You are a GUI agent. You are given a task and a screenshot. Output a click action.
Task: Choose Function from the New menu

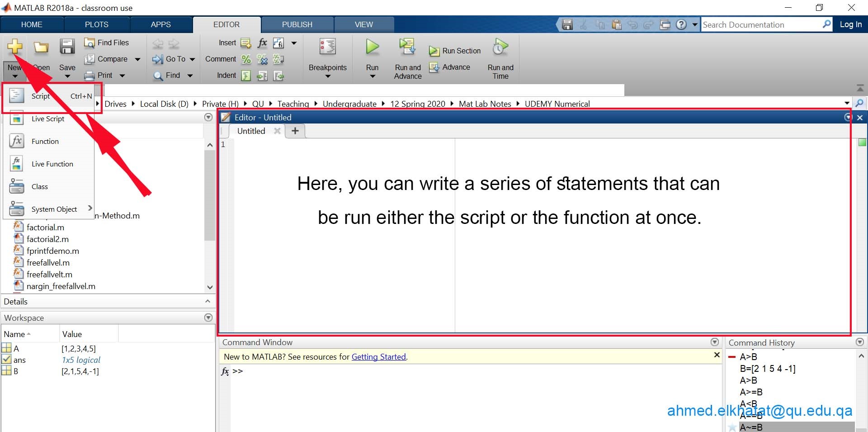click(49, 141)
